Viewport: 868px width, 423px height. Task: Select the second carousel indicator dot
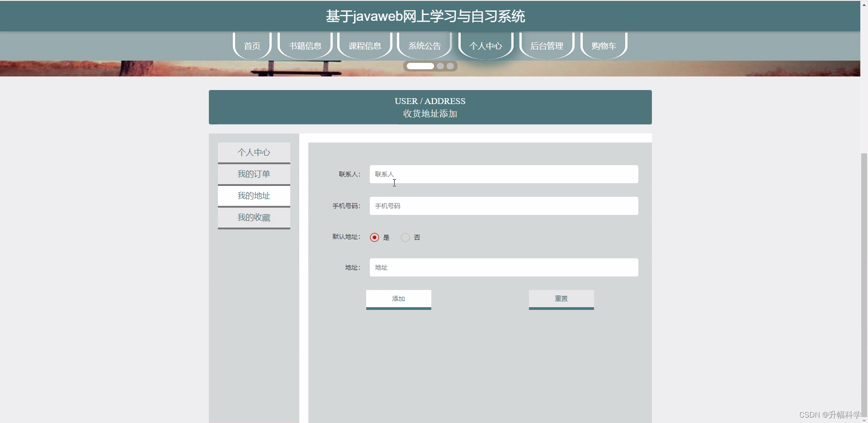(x=440, y=66)
